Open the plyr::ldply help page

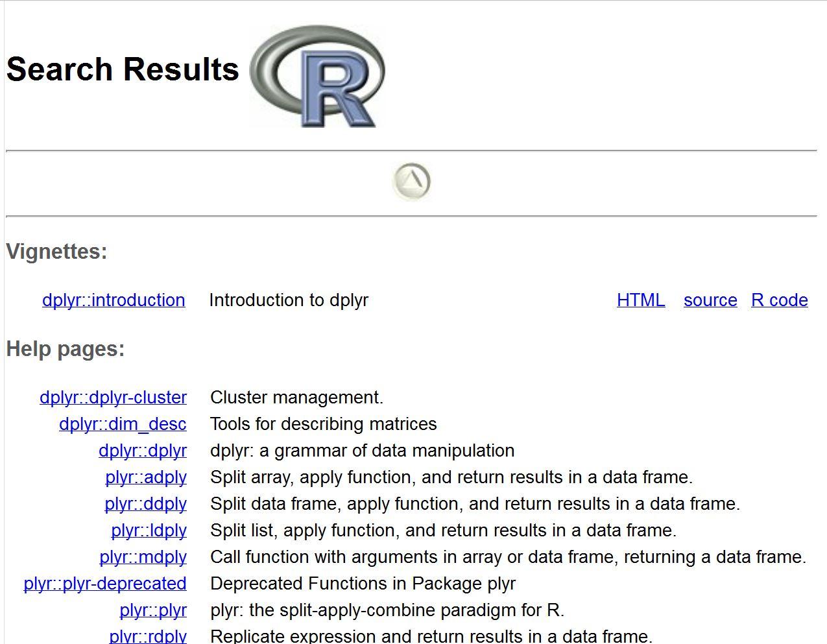click(x=149, y=531)
